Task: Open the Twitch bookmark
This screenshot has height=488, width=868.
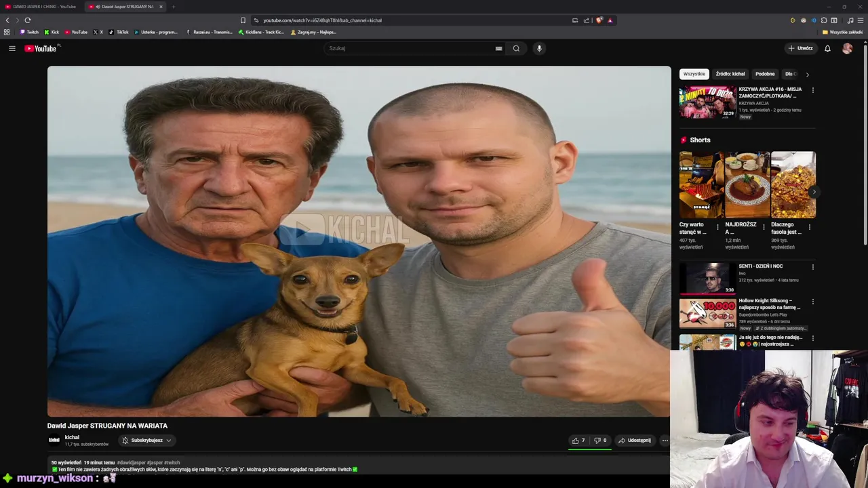Action: coord(29,32)
